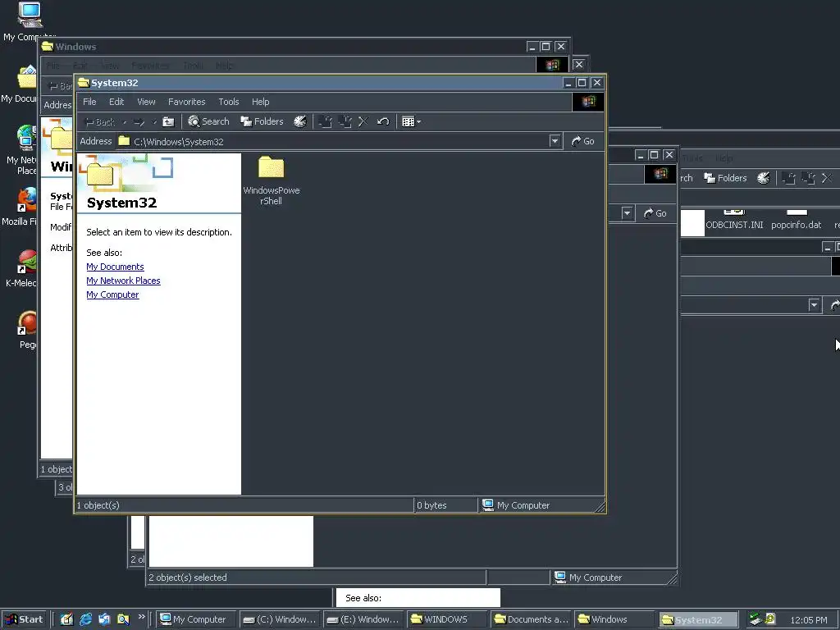Expand the System32 address bar dropdown
Image resolution: width=840 pixels, height=630 pixels.
(x=555, y=141)
